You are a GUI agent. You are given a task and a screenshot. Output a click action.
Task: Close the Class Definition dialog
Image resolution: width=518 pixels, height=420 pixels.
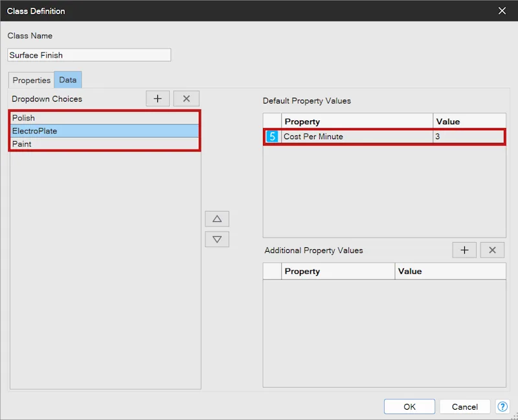click(x=502, y=11)
